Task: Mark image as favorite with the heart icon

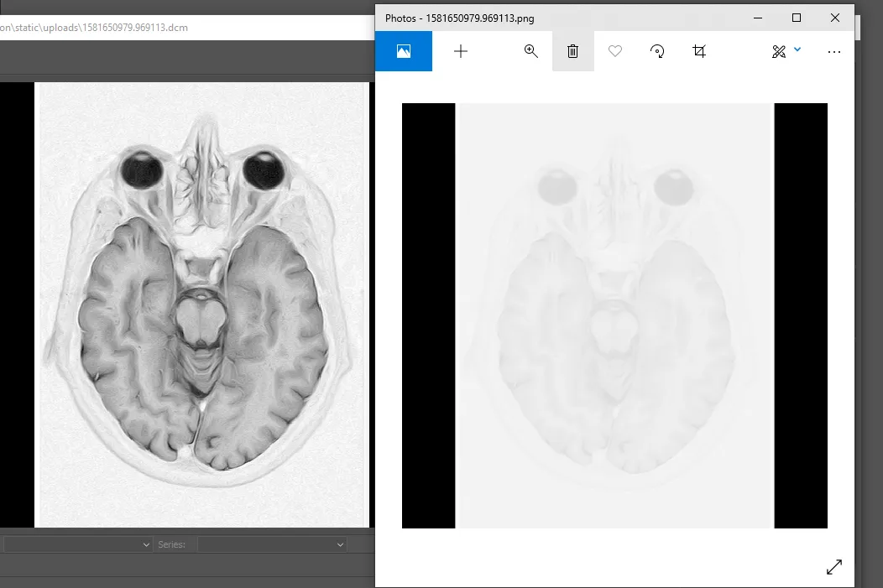Action: (x=615, y=51)
